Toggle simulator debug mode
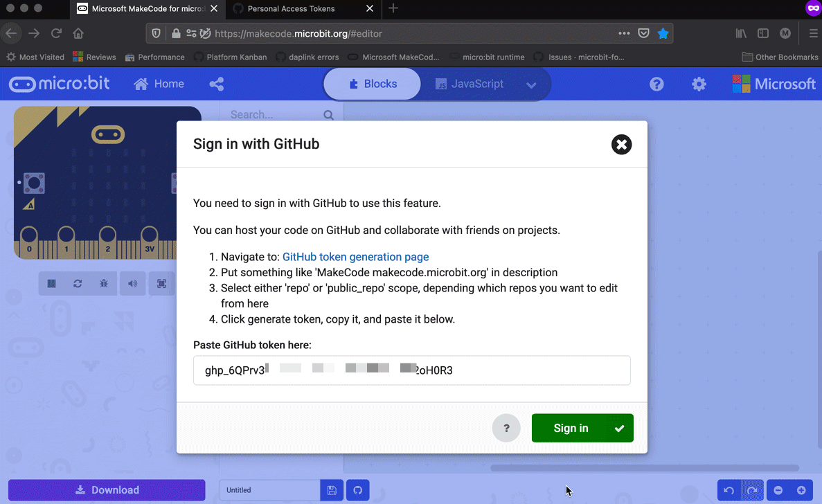Viewport: 822px width, 504px height. pos(104,283)
